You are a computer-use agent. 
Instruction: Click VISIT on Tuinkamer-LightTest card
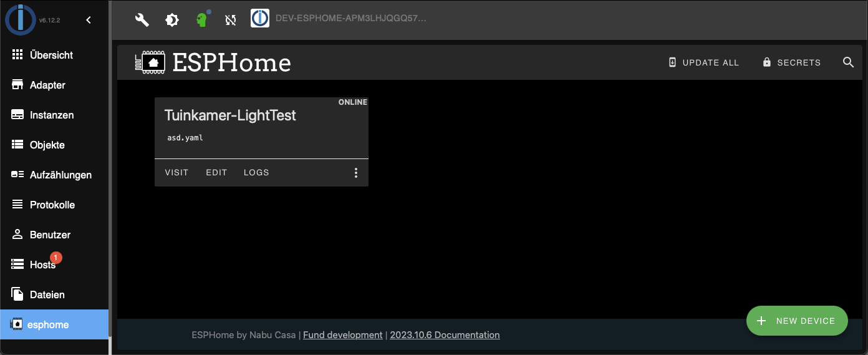[176, 173]
